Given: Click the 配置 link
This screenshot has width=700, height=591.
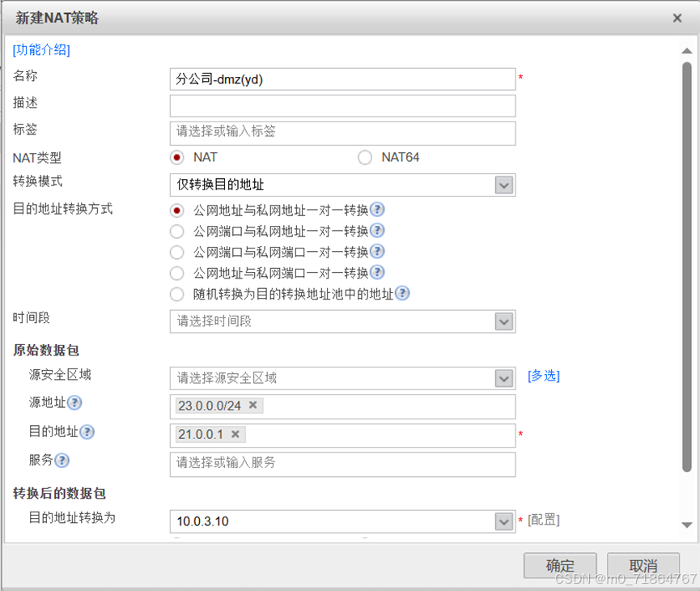Looking at the screenshot, I should coord(543,520).
